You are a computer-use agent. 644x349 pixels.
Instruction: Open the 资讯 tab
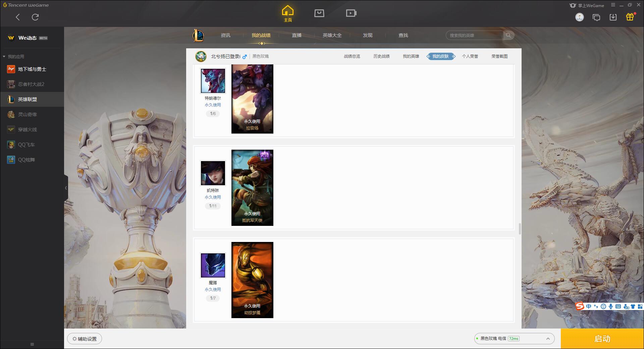[x=225, y=35]
